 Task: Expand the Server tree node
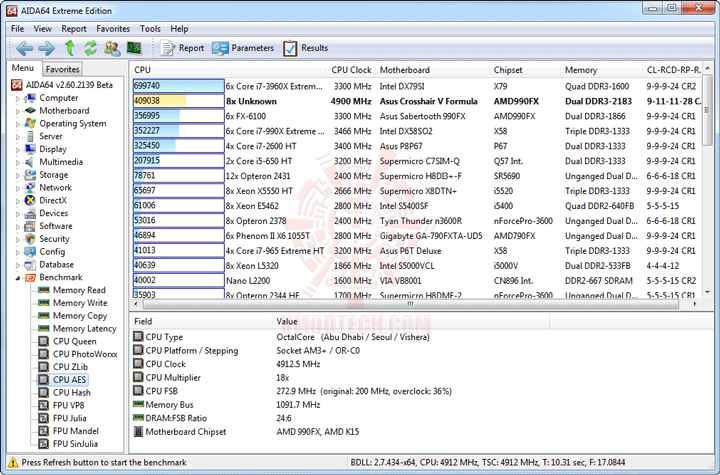click(x=18, y=137)
